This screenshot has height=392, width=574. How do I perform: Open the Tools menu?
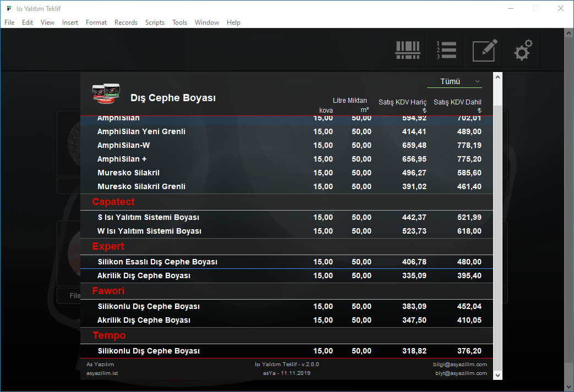[180, 23]
